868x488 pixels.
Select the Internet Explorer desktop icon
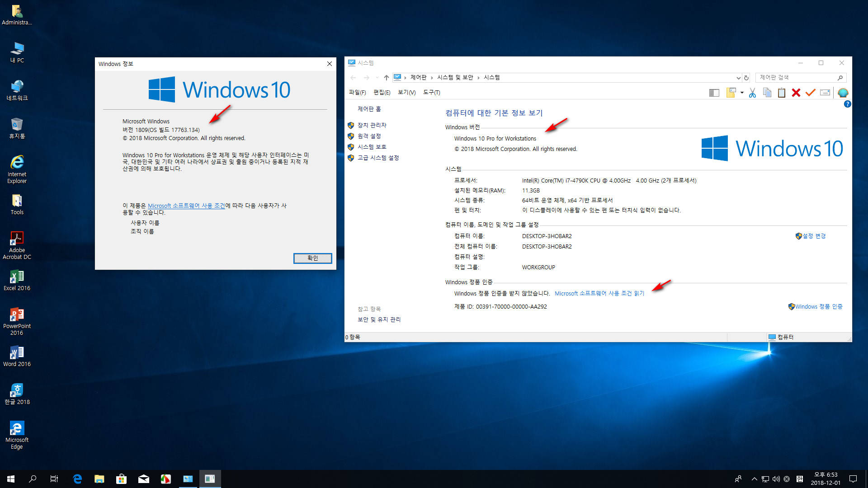(x=17, y=169)
